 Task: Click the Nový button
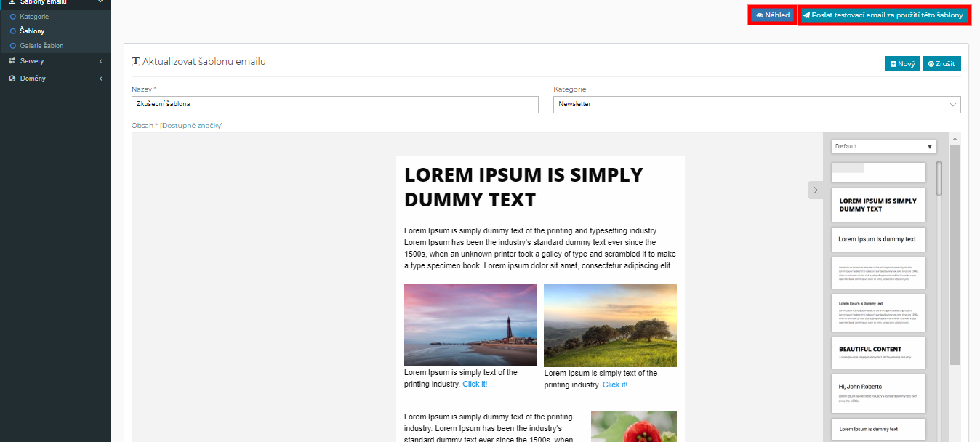[902, 64]
